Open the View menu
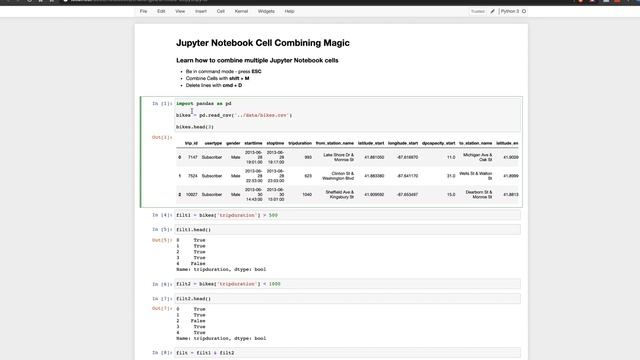Image resolution: width=640 pixels, height=360 pixels. tap(180, 11)
